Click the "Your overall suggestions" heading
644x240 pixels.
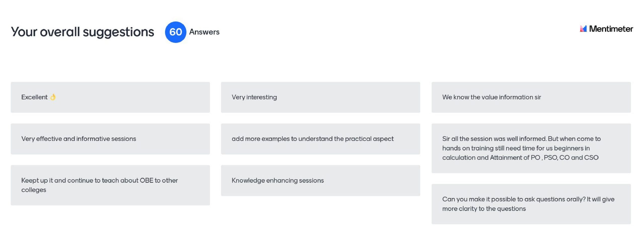[82, 32]
